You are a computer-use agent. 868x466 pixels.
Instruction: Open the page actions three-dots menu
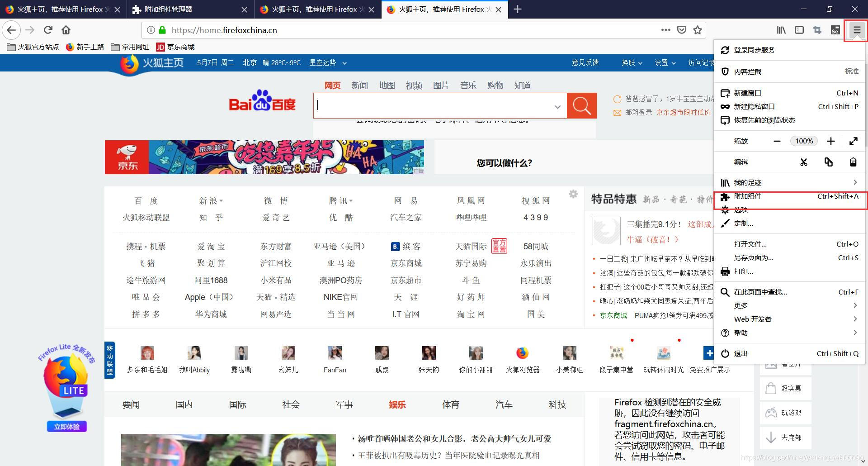(665, 30)
